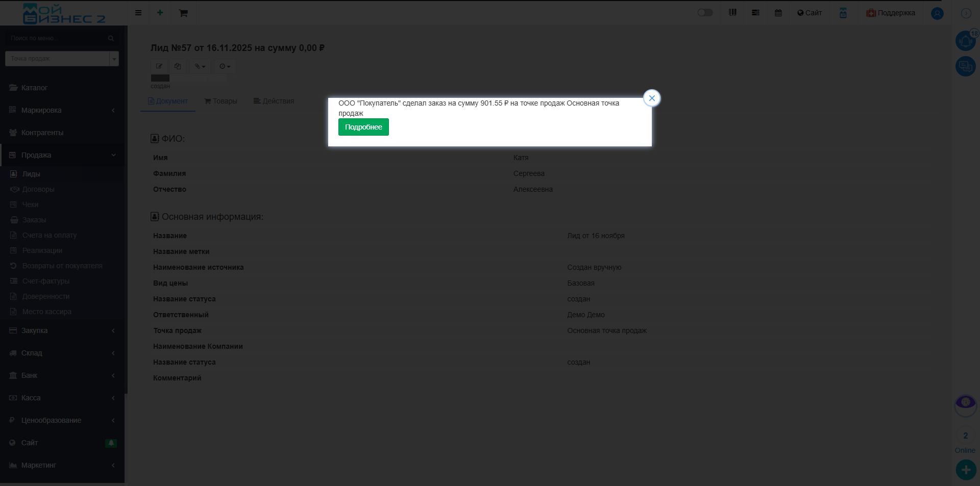This screenshot has height=486, width=980.
Task: Click the green plus icon in toolbar
Action: click(160, 13)
